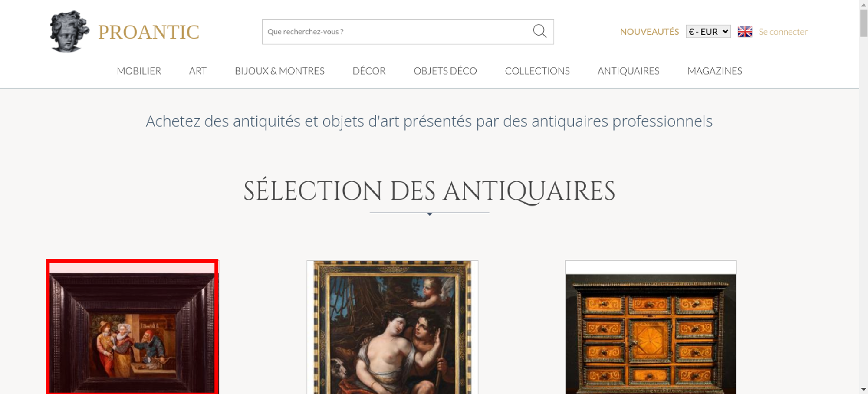Image resolution: width=868 pixels, height=394 pixels.
Task: Open the MAGAZINES menu item
Action: pyautogui.click(x=715, y=71)
